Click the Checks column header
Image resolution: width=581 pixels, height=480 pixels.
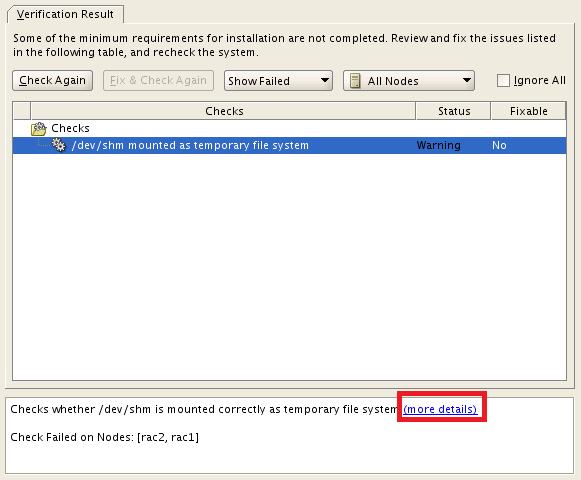224,111
